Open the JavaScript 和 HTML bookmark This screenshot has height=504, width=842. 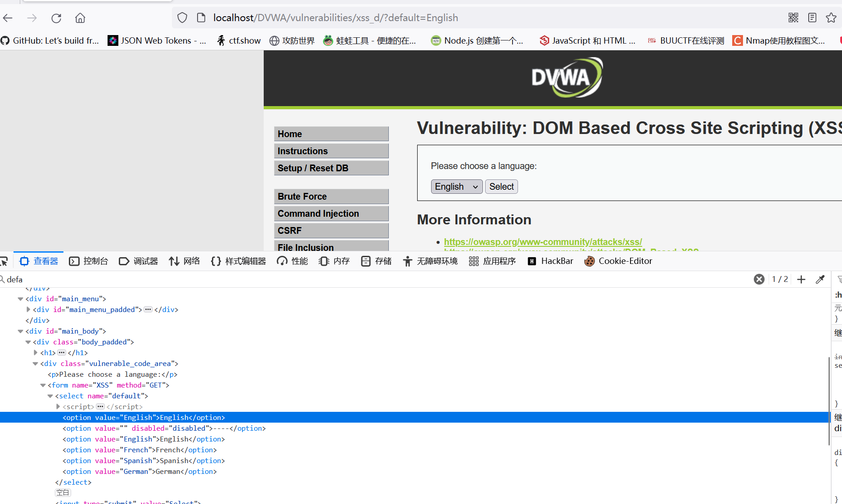[587, 40]
